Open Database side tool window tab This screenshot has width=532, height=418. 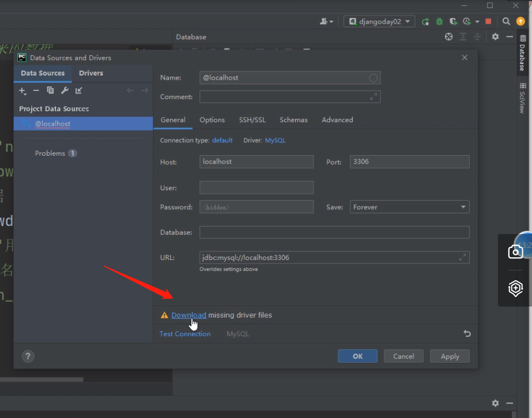(523, 52)
